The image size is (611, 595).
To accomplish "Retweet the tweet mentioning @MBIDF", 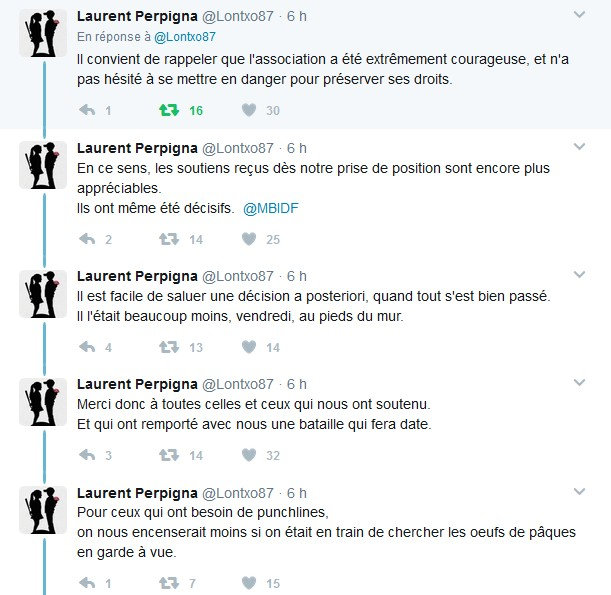I will 169,239.
